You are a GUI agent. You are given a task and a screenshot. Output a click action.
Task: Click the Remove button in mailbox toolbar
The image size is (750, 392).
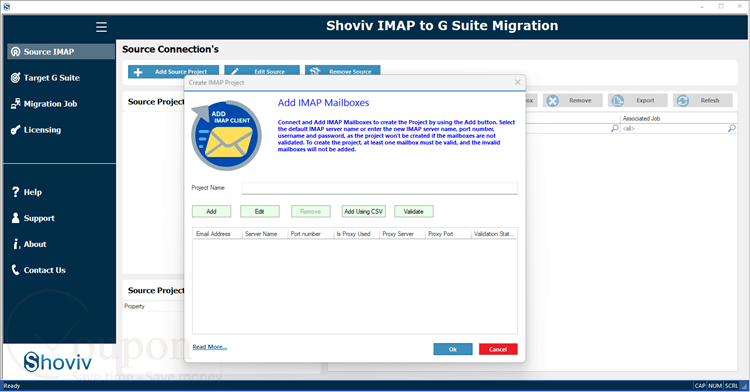click(x=573, y=100)
